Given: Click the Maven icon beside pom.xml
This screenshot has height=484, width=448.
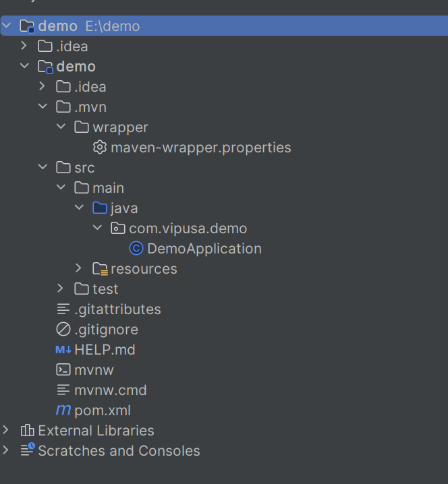Looking at the screenshot, I should coord(63,410).
